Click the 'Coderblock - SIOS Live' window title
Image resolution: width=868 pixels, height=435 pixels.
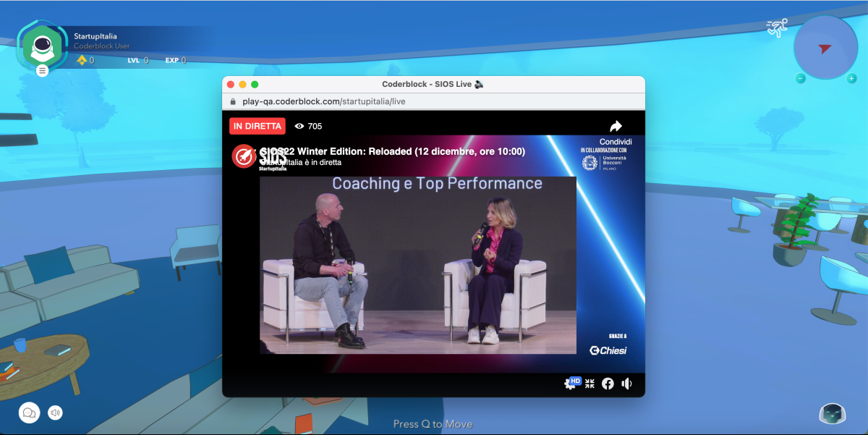click(x=433, y=84)
